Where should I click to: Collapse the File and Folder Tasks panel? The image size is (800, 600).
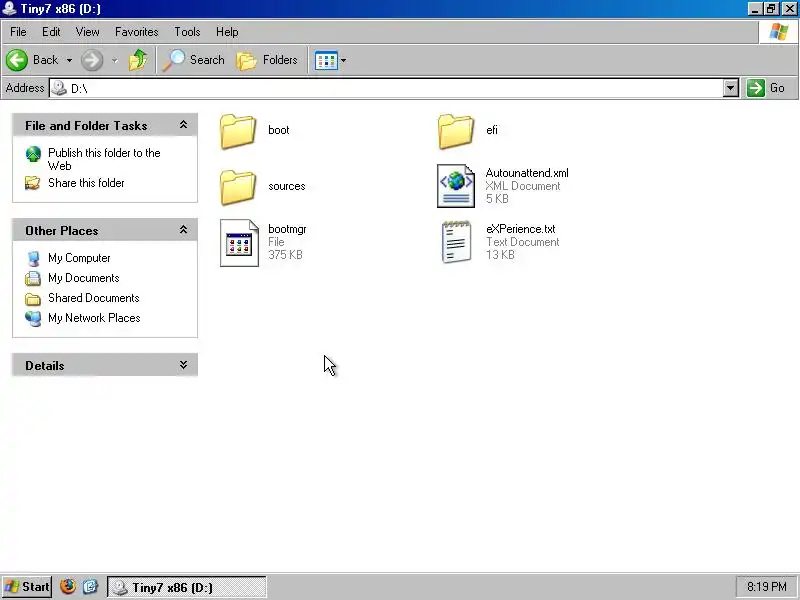pyautogui.click(x=183, y=124)
